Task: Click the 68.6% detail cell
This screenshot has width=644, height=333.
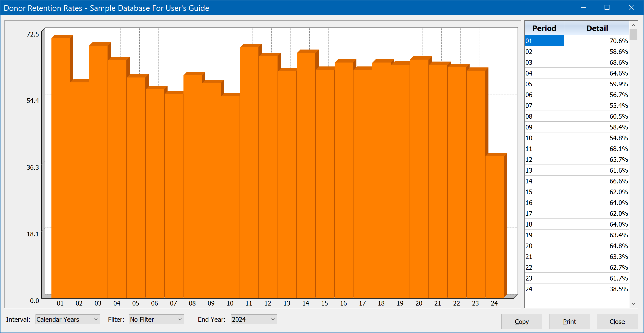Action: pos(597,62)
